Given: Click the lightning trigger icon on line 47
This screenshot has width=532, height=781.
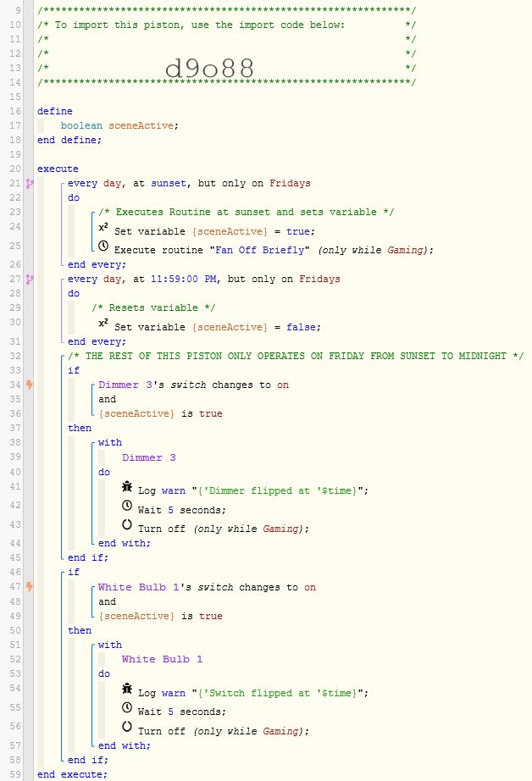Looking at the screenshot, I should coord(30,587).
